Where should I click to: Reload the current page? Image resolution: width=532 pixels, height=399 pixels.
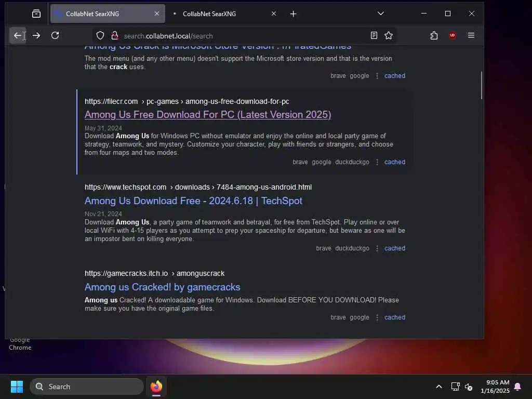[55, 35]
